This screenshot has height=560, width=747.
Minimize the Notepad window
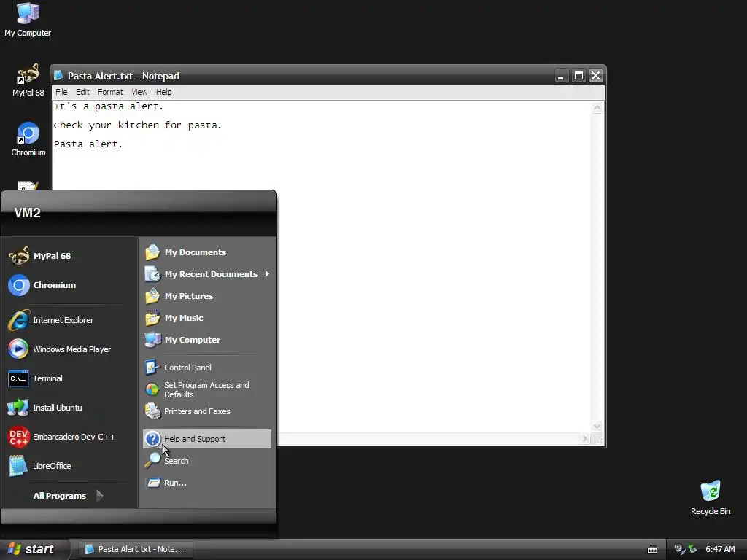561,76
